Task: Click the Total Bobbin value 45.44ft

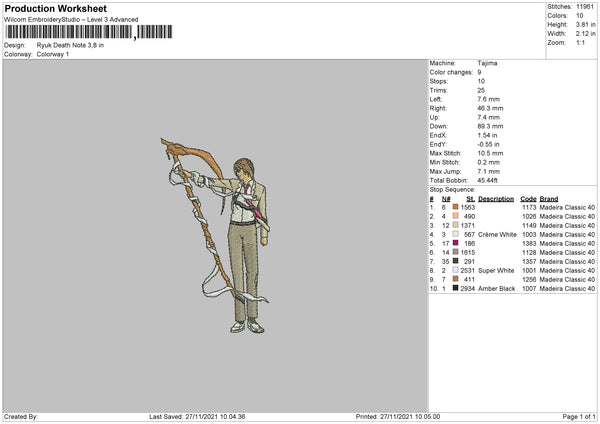Action: (x=487, y=180)
